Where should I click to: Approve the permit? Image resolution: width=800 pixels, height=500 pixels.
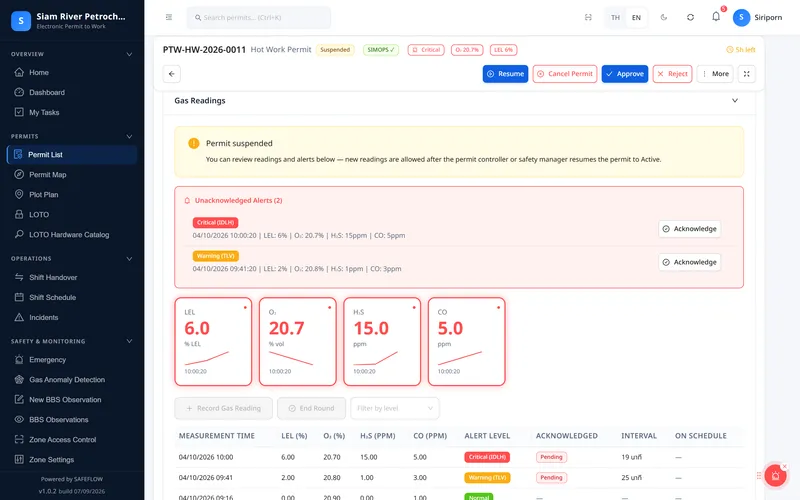[624, 74]
